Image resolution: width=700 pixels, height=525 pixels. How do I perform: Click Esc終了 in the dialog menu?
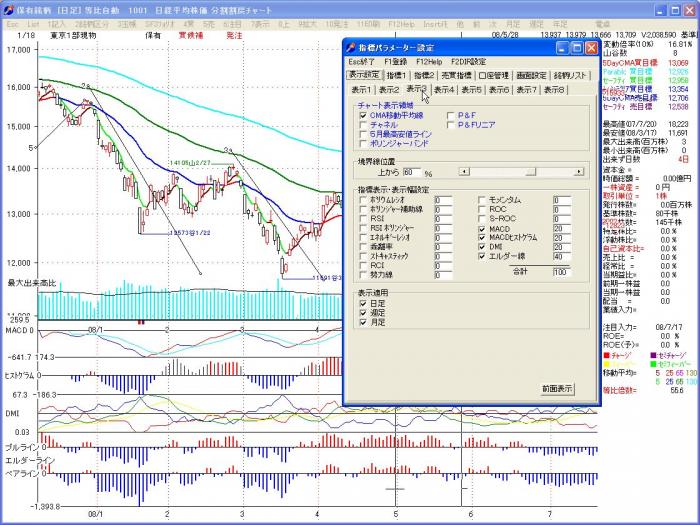click(x=362, y=62)
